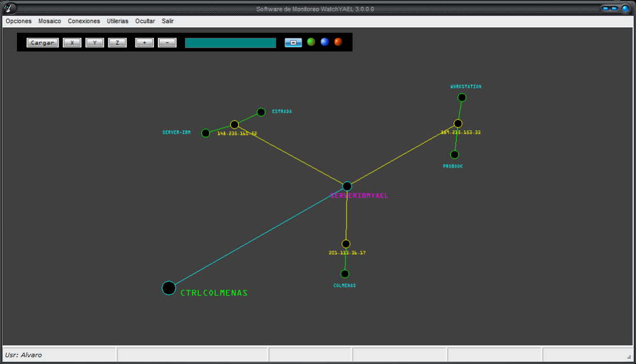
Task: Click the green sphere toolbar icon
Action: click(x=311, y=42)
